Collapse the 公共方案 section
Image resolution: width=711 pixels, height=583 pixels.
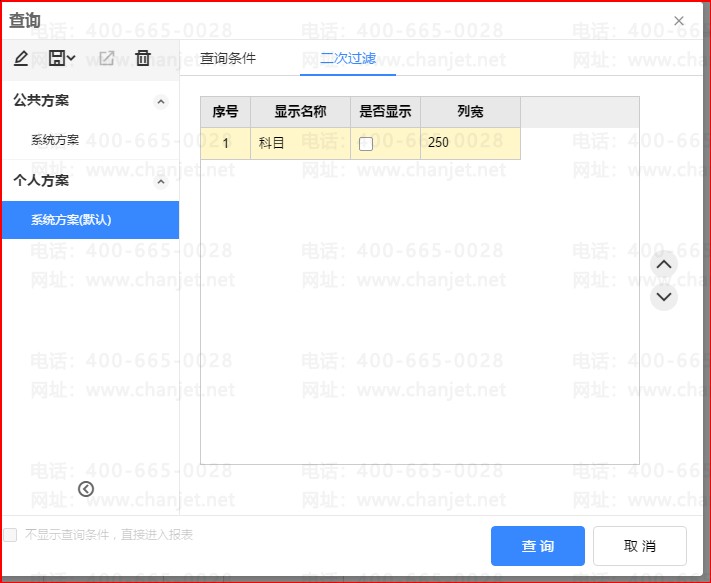pos(160,101)
